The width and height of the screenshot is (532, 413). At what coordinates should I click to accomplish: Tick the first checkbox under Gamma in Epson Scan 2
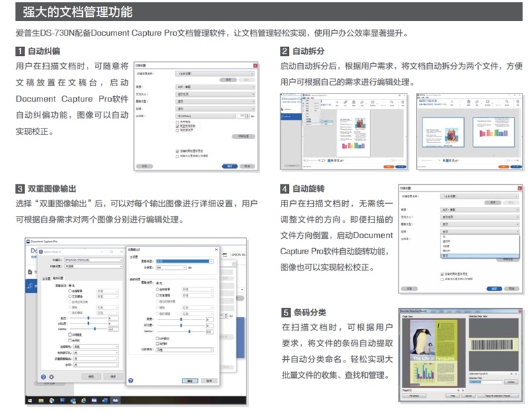(x=70, y=335)
